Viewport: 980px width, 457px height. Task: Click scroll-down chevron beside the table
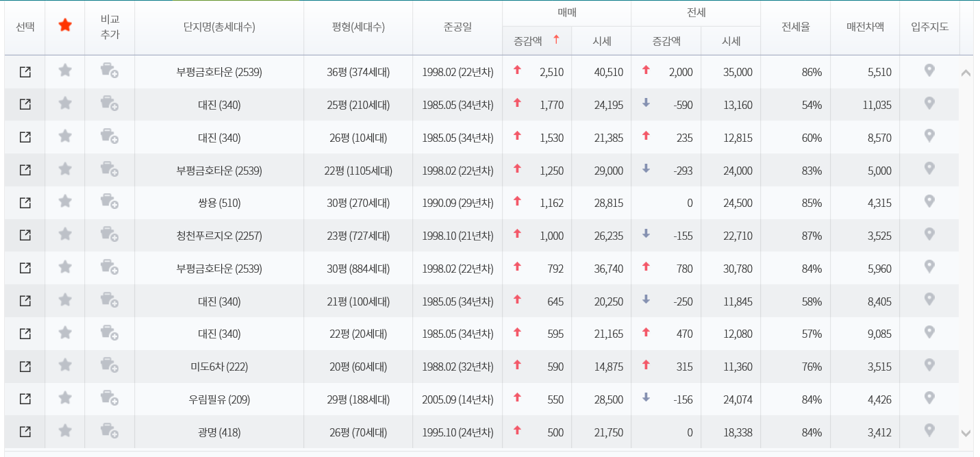pos(966,433)
